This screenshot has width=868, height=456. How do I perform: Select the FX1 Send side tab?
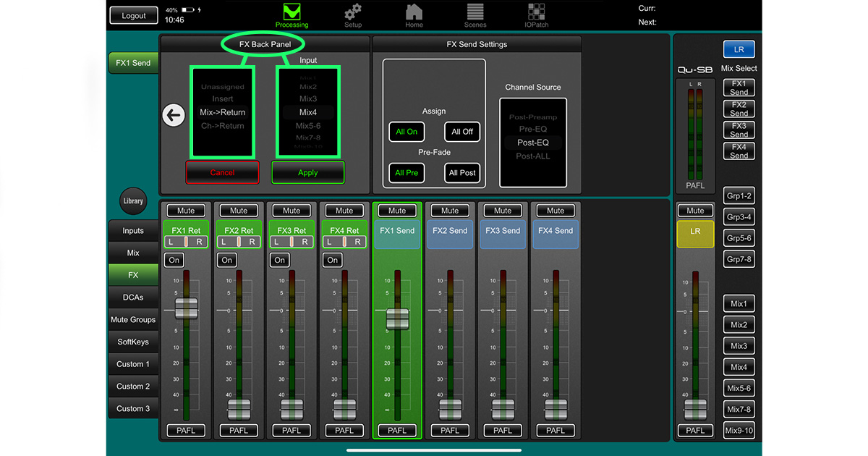point(133,63)
